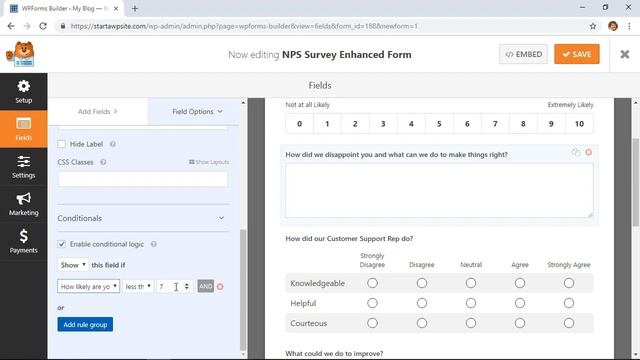Image resolution: width=640 pixels, height=360 pixels.
Task: Uncheck Enable conditional logic
Action: pyautogui.click(x=62, y=244)
